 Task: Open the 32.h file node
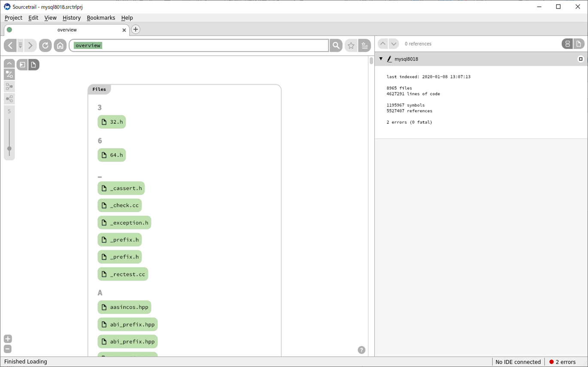coord(112,122)
